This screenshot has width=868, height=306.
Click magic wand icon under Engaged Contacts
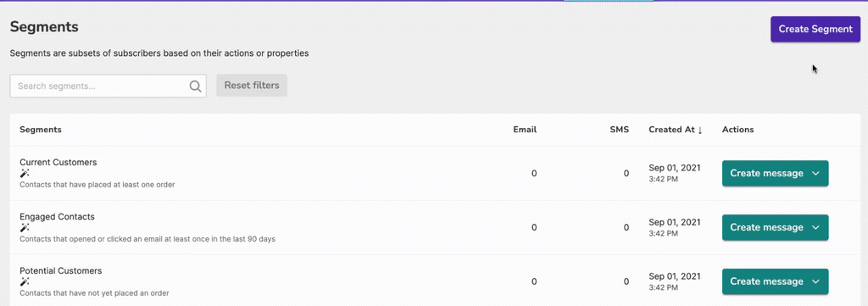[25, 227]
